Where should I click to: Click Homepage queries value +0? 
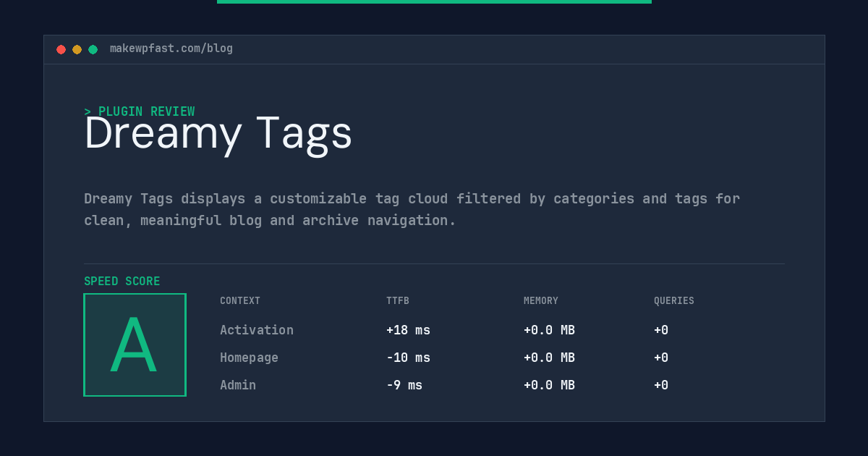click(661, 358)
